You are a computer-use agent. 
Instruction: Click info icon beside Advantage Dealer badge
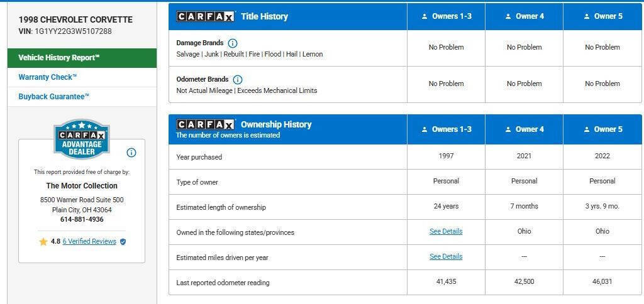[131, 153]
